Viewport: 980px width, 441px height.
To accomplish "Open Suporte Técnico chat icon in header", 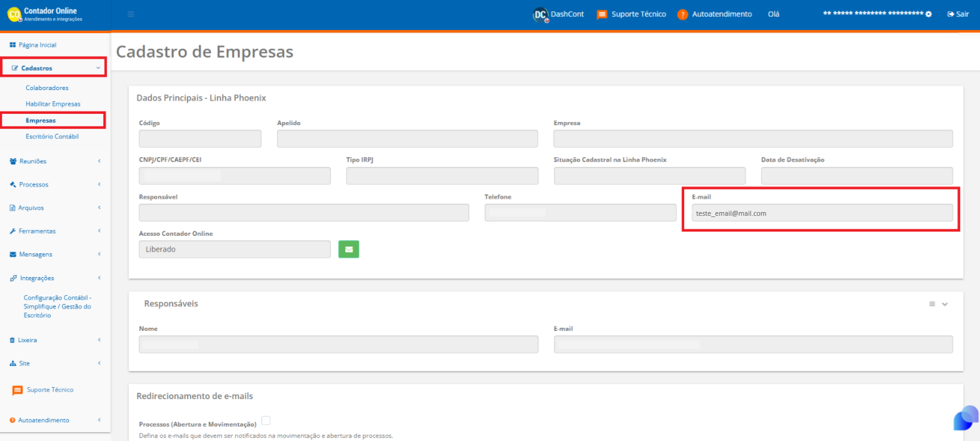I will pos(602,14).
